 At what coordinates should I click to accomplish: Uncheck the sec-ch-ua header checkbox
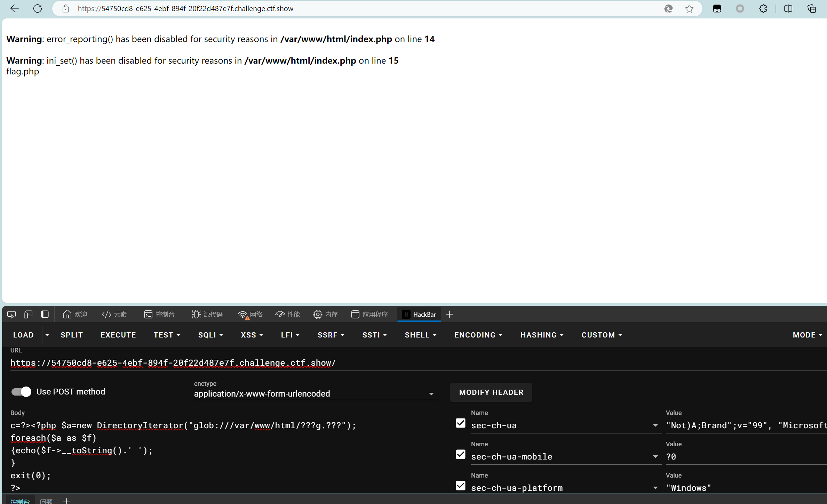[460, 423]
